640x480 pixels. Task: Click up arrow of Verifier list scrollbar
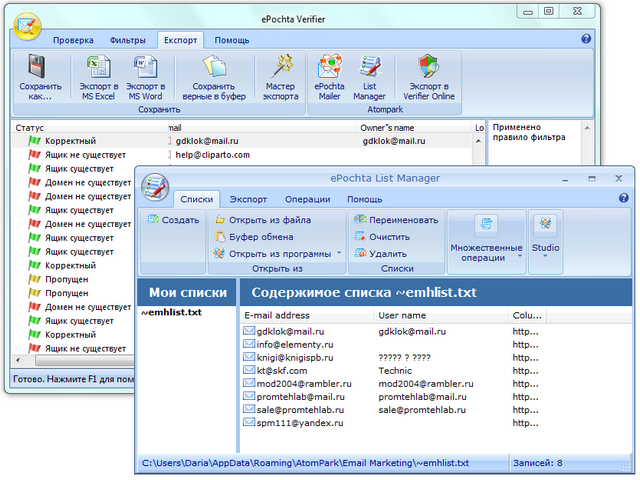pos(478,141)
